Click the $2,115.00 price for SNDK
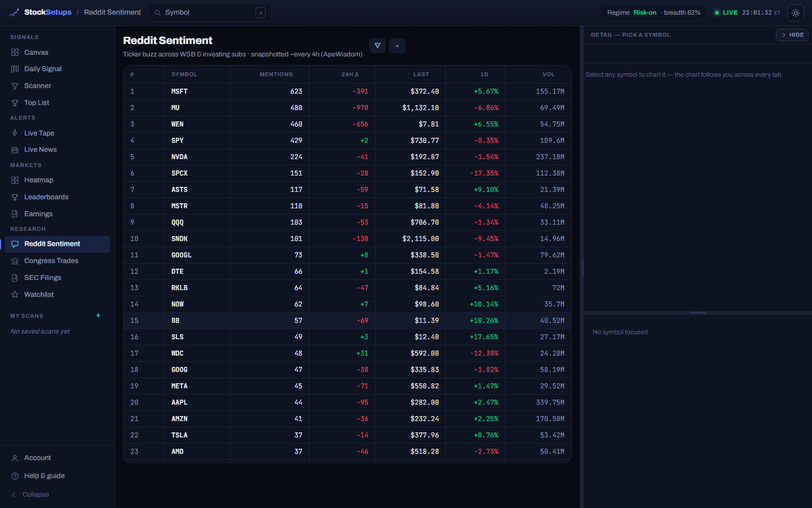The width and height of the screenshot is (812, 508). tap(421, 239)
